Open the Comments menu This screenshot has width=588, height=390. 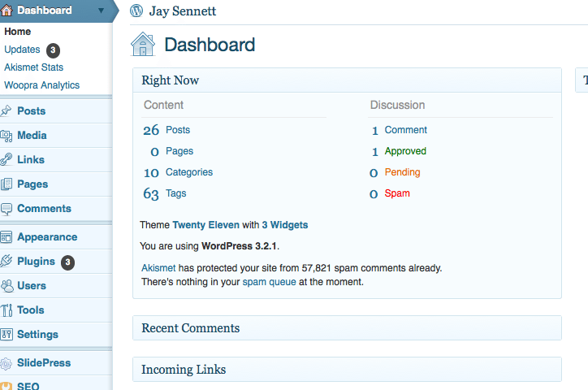[x=44, y=209]
